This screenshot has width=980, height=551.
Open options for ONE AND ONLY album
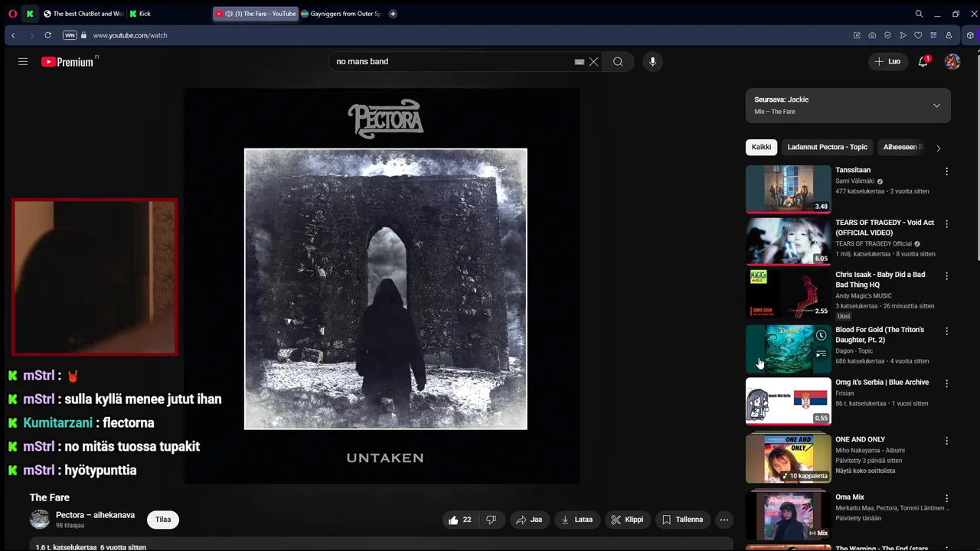click(946, 441)
